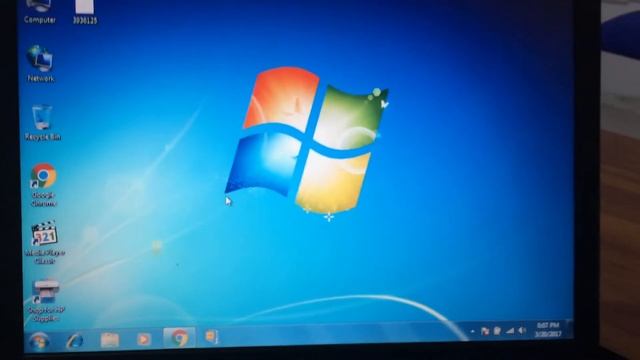Image resolution: width=640 pixels, height=360 pixels.
Task: Select the 3936125 file icon on desktop
Action: coord(85,11)
